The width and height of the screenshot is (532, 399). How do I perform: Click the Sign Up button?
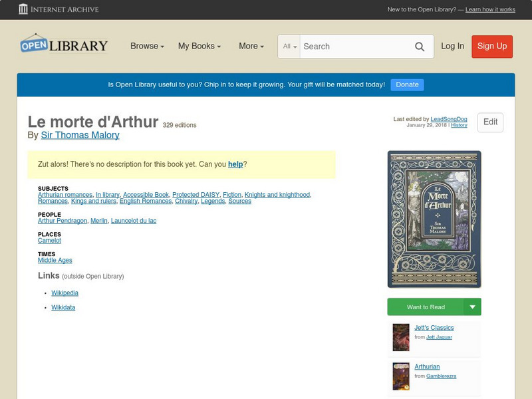(x=491, y=47)
